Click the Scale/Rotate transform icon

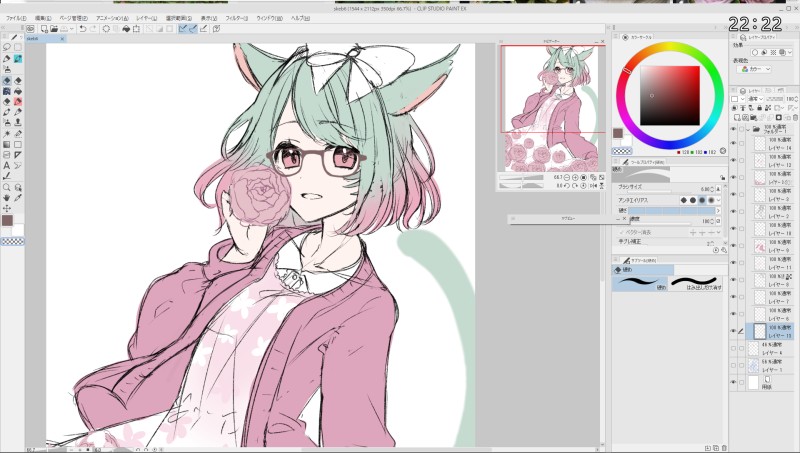pyautogui.click(x=136, y=29)
